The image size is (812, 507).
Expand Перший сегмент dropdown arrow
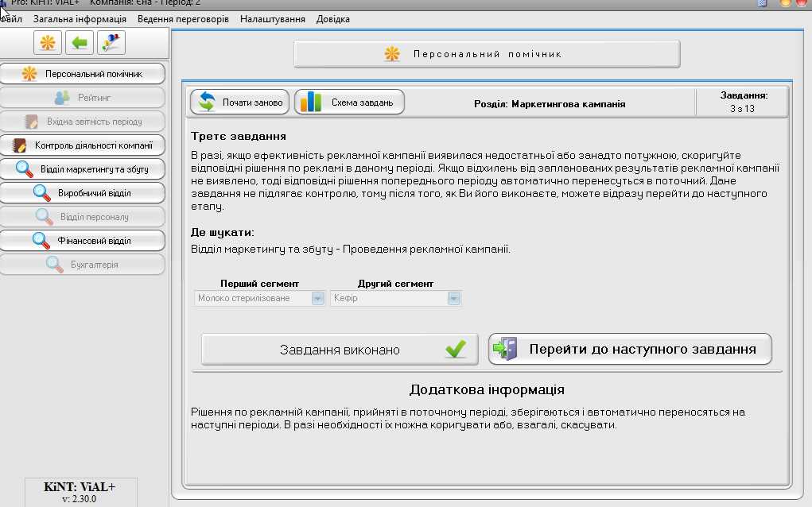(x=318, y=298)
